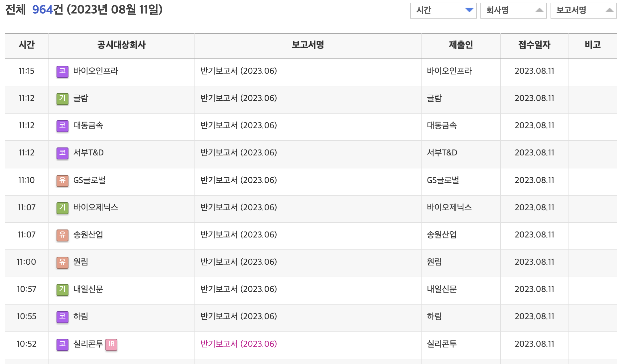
Task: Click the 유 badge beside 송원산업
Action: 63,235
